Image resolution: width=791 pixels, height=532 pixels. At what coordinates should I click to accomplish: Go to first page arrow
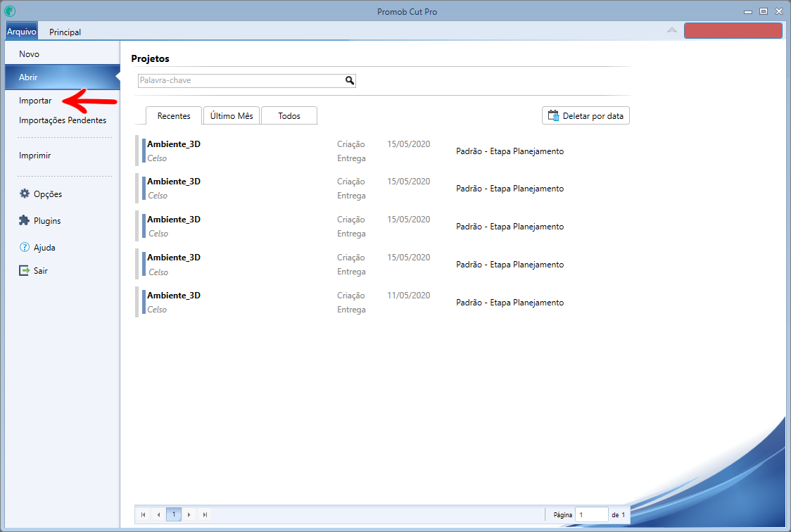point(144,514)
